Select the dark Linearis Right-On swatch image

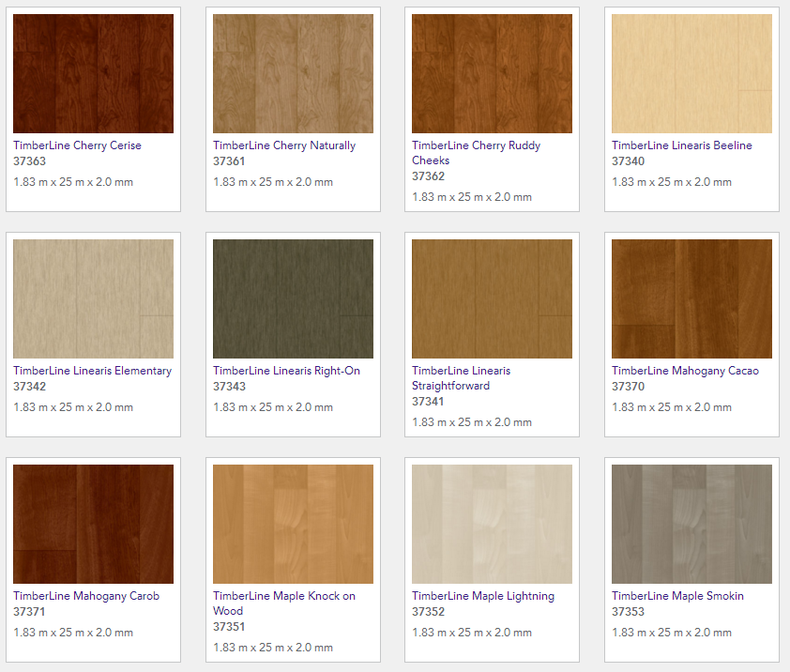pyautogui.click(x=293, y=298)
